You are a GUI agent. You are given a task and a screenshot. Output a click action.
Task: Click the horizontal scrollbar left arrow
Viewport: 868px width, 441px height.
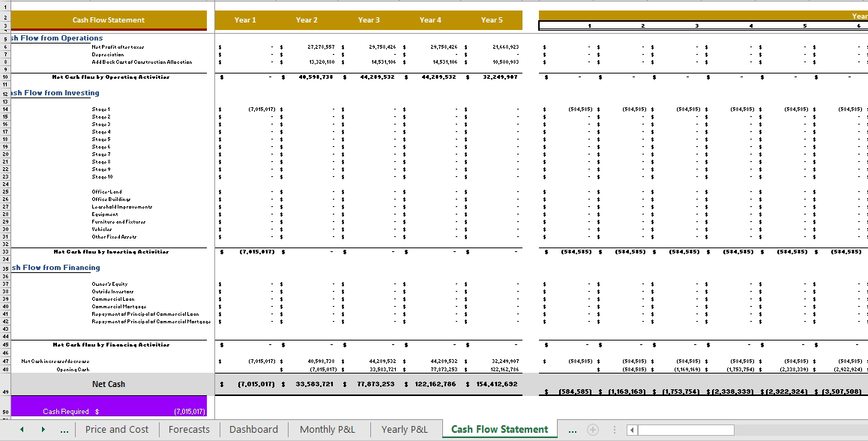632,430
